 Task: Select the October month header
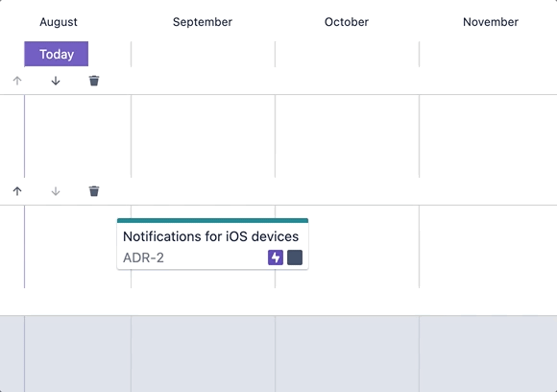click(x=347, y=22)
